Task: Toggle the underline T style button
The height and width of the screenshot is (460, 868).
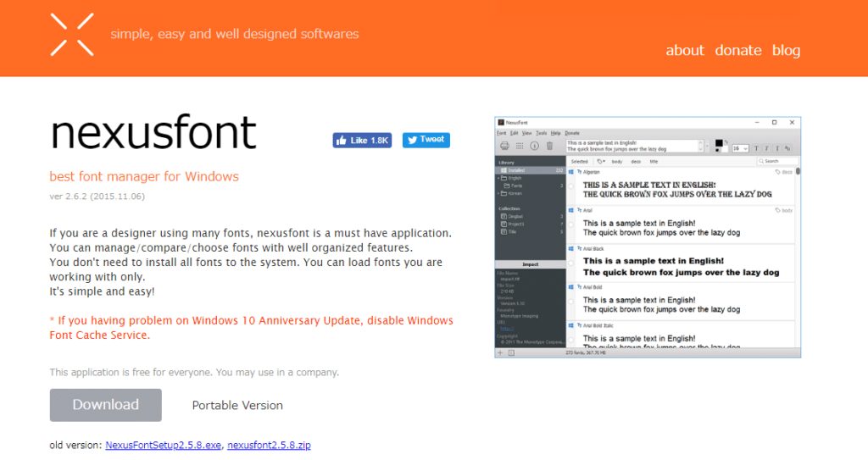Action: (x=777, y=148)
